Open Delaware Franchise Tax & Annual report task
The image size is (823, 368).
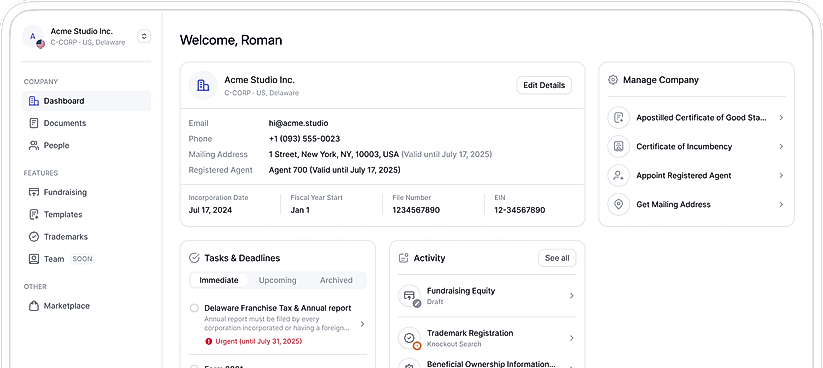point(278,324)
